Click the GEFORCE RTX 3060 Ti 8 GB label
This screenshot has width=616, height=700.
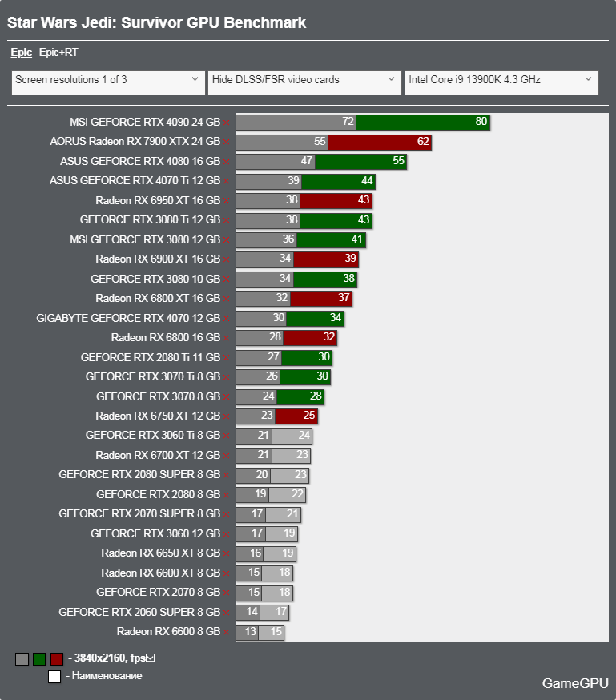tap(153, 435)
